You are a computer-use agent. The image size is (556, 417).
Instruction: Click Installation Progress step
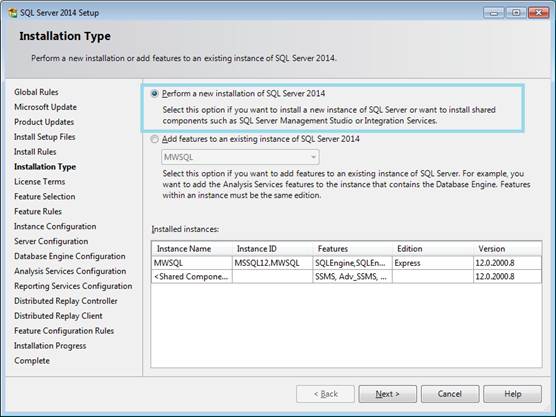[50, 346]
